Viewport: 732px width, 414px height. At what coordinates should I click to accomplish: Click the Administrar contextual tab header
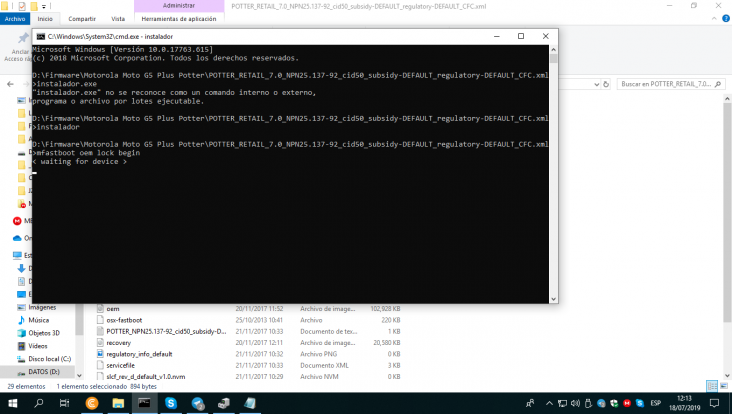tap(179, 6)
